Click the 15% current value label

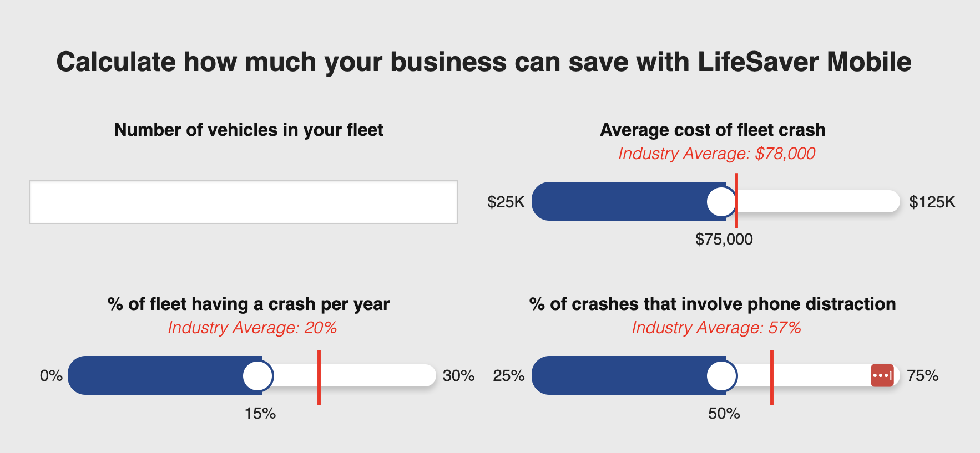click(x=260, y=414)
